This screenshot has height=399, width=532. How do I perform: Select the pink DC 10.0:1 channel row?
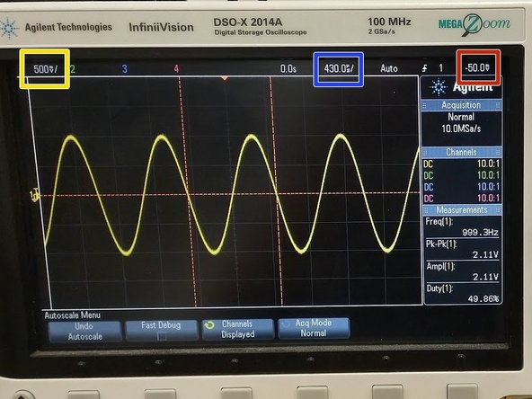(x=462, y=198)
